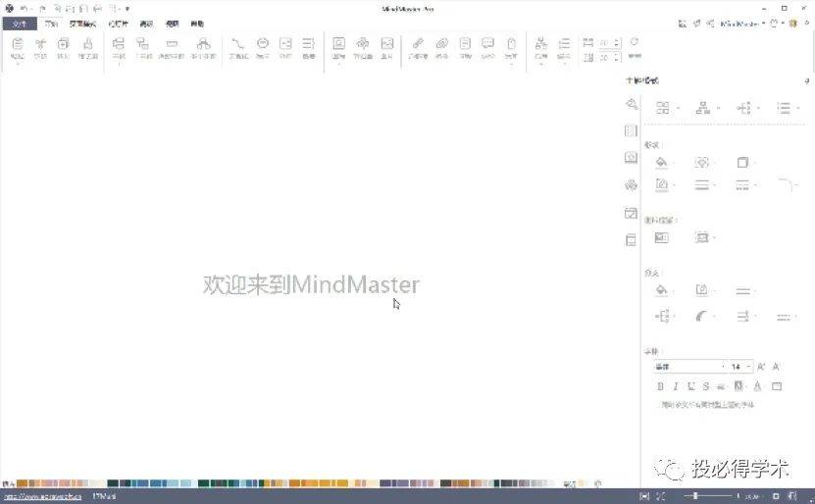Open the File tab
The width and height of the screenshot is (815, 504).
[x=20, y=24]
